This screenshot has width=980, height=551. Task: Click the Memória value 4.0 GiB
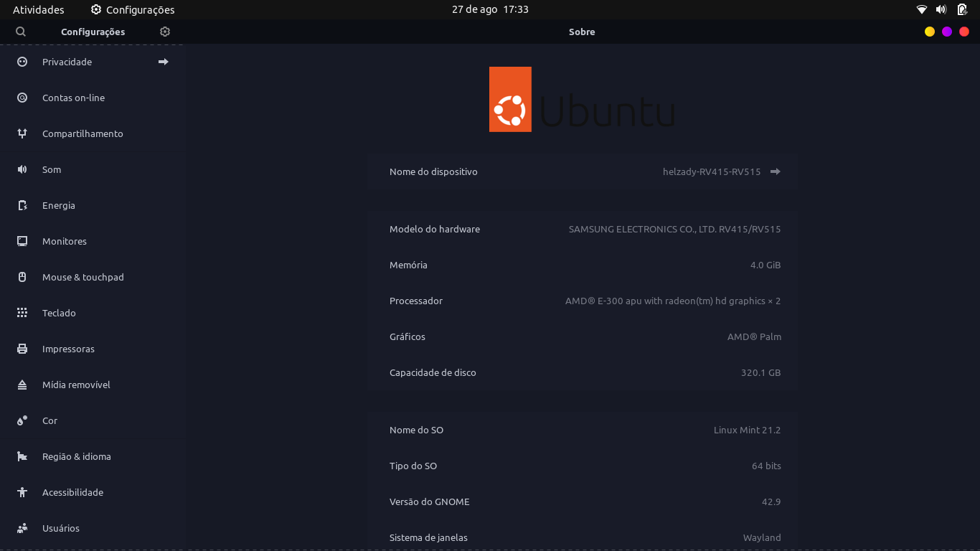tap(765, 265)
